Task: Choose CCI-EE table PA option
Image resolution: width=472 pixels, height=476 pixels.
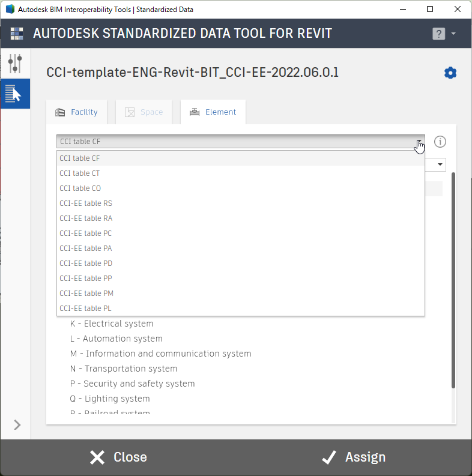Action: pos(241,249)
